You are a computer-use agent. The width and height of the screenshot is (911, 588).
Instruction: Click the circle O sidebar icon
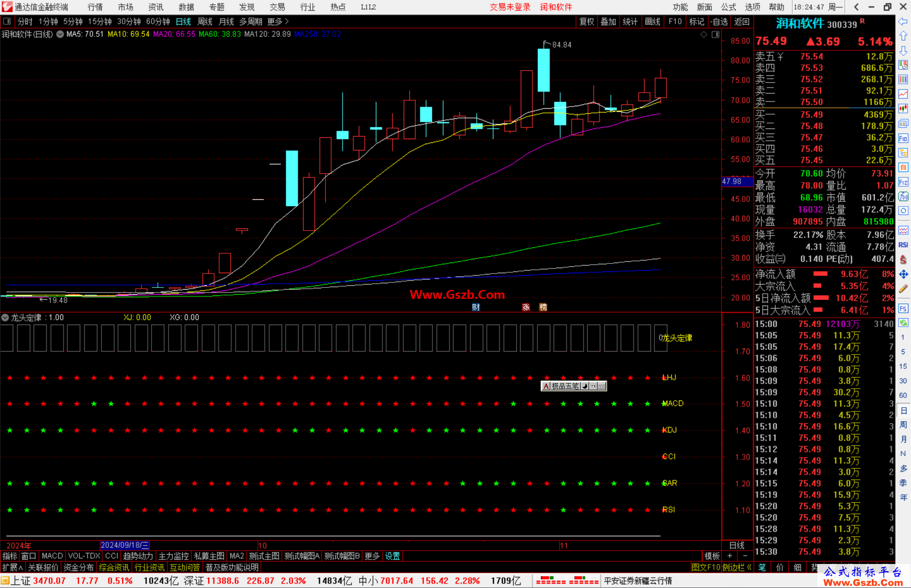[903, 211]
